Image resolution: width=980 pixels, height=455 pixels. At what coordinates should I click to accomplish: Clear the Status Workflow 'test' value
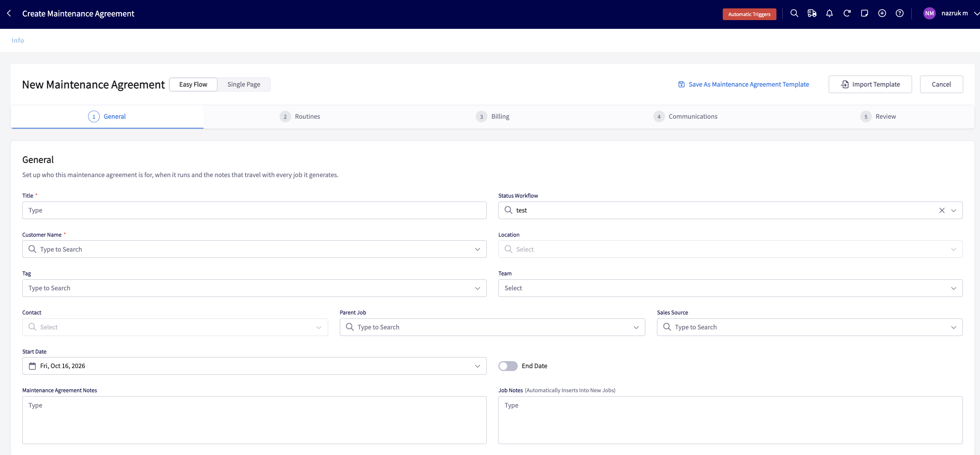pyautogui.click(x=942, y=210)
